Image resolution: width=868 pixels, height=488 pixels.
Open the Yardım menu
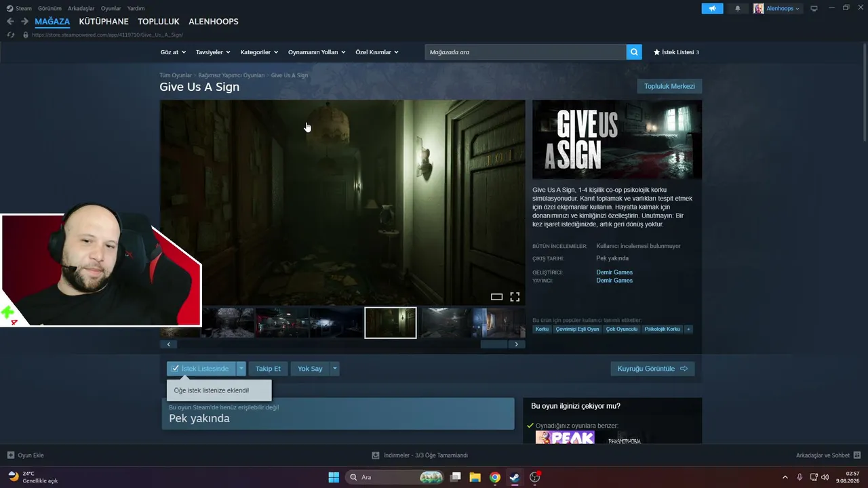(x=136, y=9)
